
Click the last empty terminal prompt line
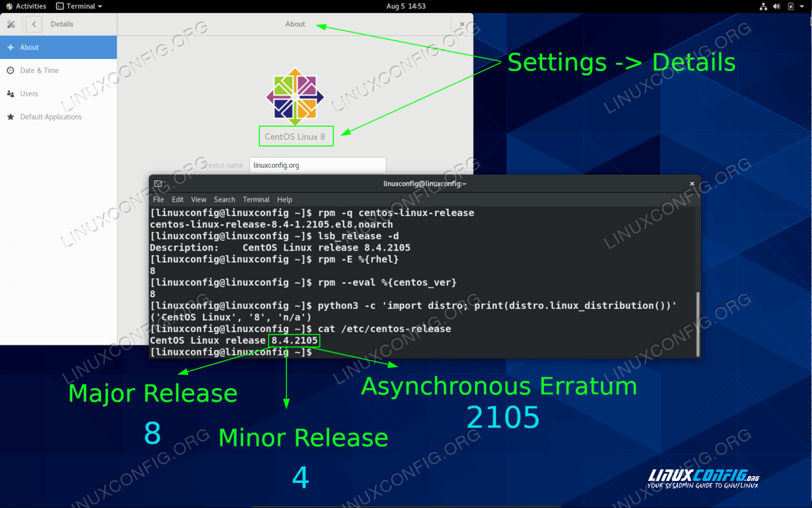click(231, 352)
